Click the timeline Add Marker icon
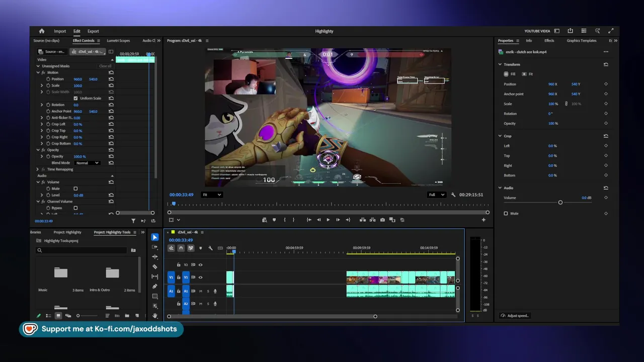 point(200,248)
